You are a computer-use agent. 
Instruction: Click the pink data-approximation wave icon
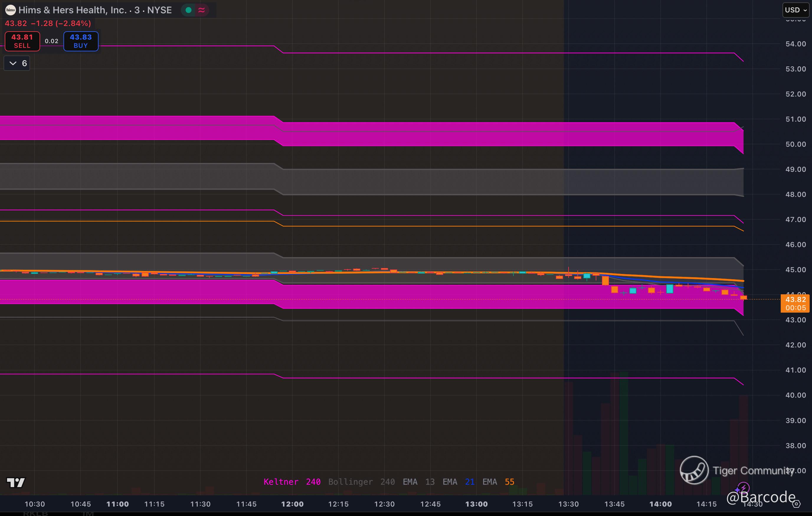(202, 10)
